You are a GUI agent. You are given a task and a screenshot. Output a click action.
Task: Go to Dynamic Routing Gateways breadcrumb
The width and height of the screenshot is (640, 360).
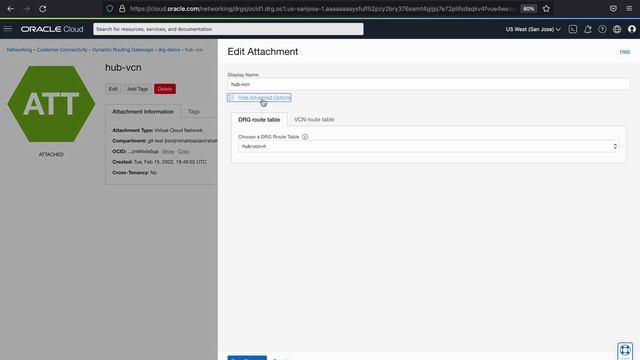122,50
